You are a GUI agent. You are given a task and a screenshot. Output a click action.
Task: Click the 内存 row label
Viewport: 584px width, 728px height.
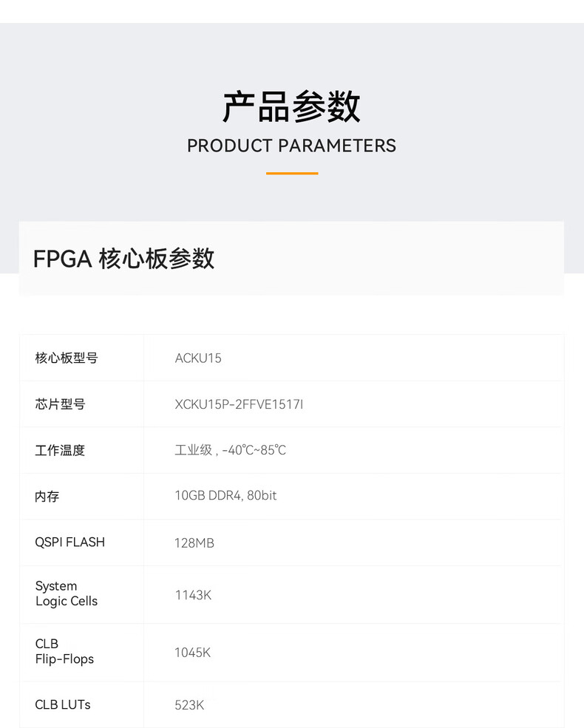click(47, 497)
